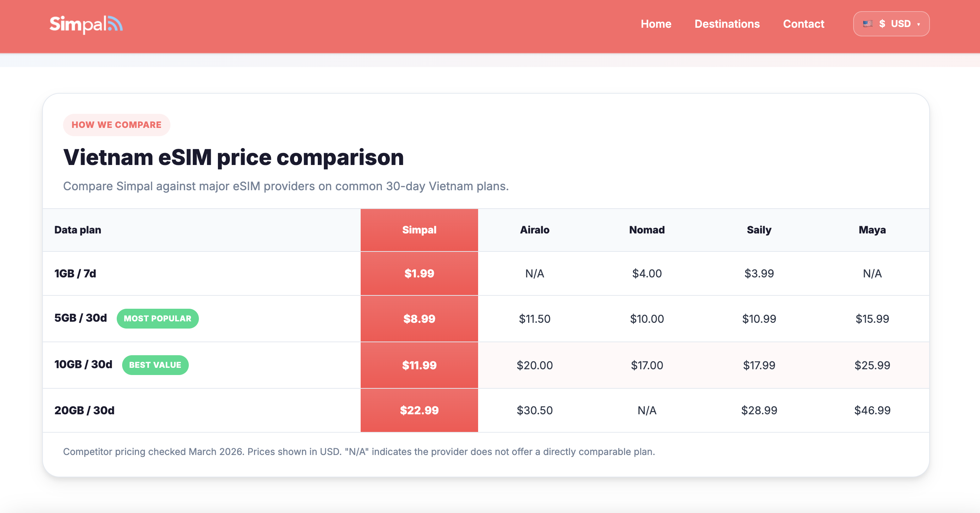Click Saily's $17.99 price

point(759,365)
